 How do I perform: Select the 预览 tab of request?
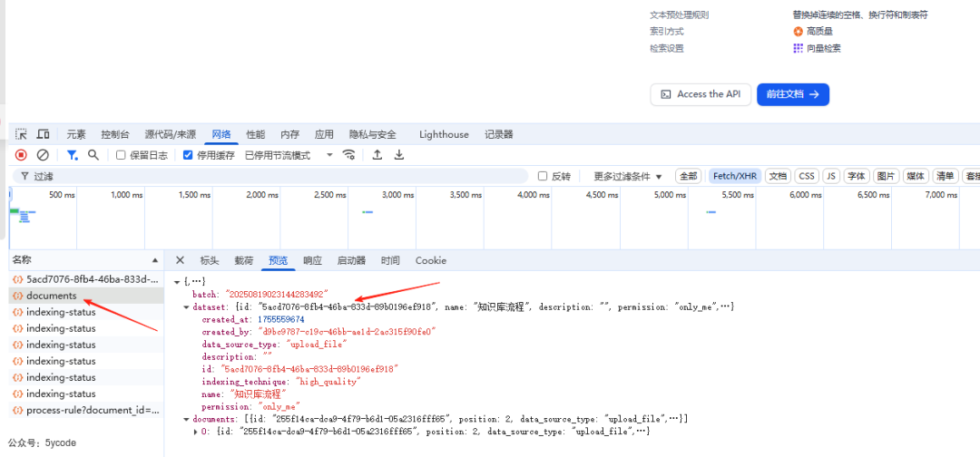click(279, 260)
